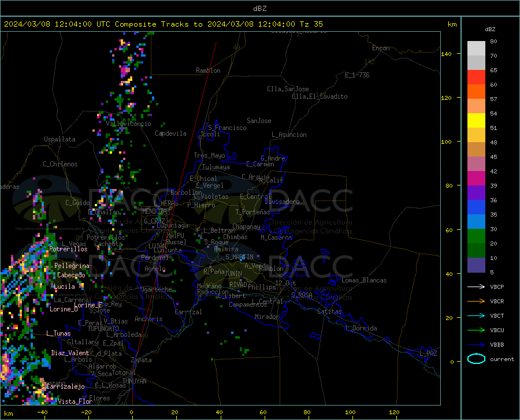Click the S_MARTIN label
This screenshot has width=520, height=420.
point(239,257)
